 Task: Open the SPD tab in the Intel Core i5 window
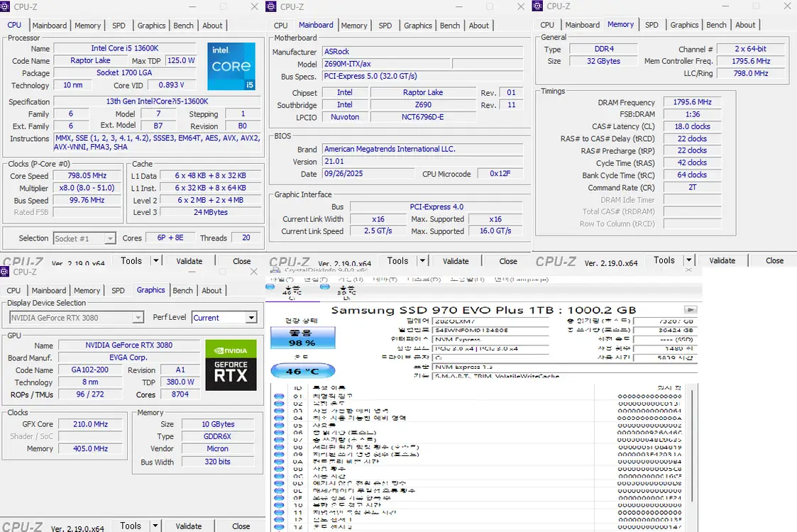[119, 26]
